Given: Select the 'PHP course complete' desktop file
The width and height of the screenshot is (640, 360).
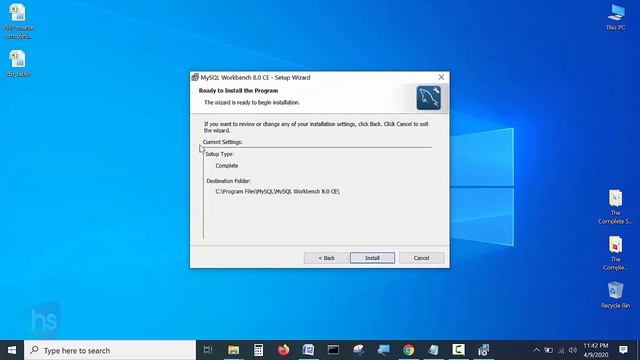Looking at the screenshot, I should (18, 21).
